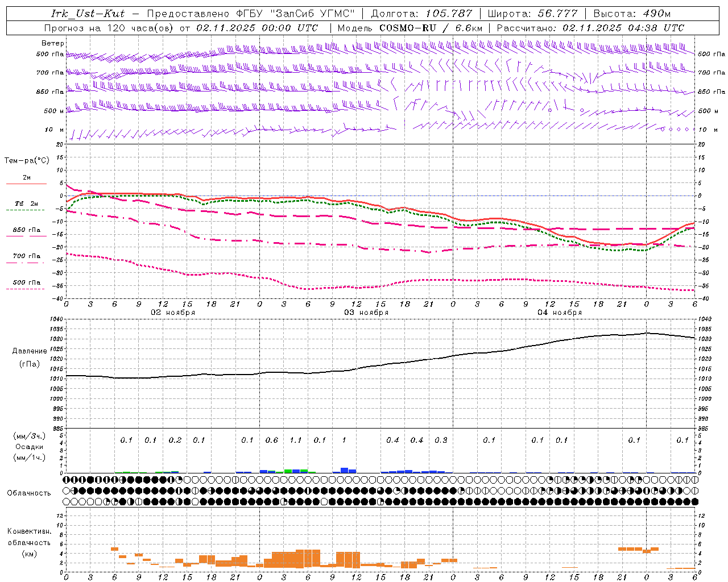
Task: Click the '850 гПа' entry in the temperature legend
Action: [x=27, y=230]
